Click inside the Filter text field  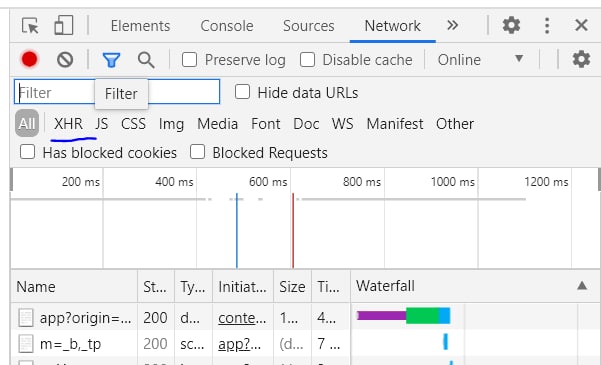coord(117,92)
